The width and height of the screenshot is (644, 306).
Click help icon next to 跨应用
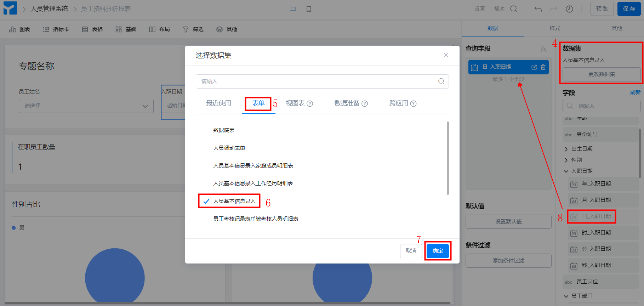click(413, 103)
